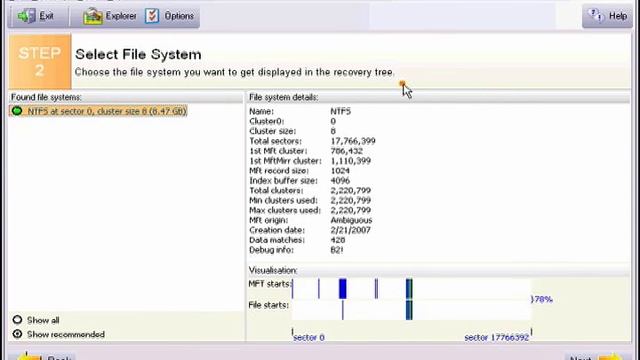The height and width of the screenshot is (360, 640).
Task: Open the Help button
Action: 607,16
